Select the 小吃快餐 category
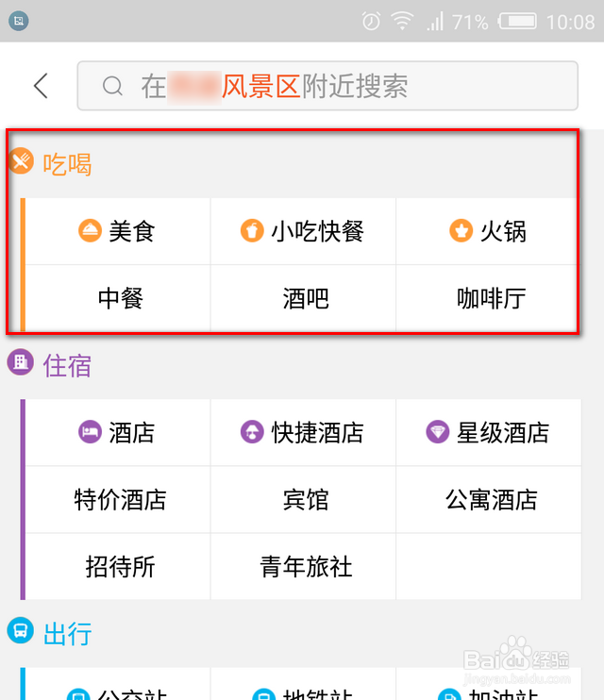604x700 pixels. click(x=303, y=231)
